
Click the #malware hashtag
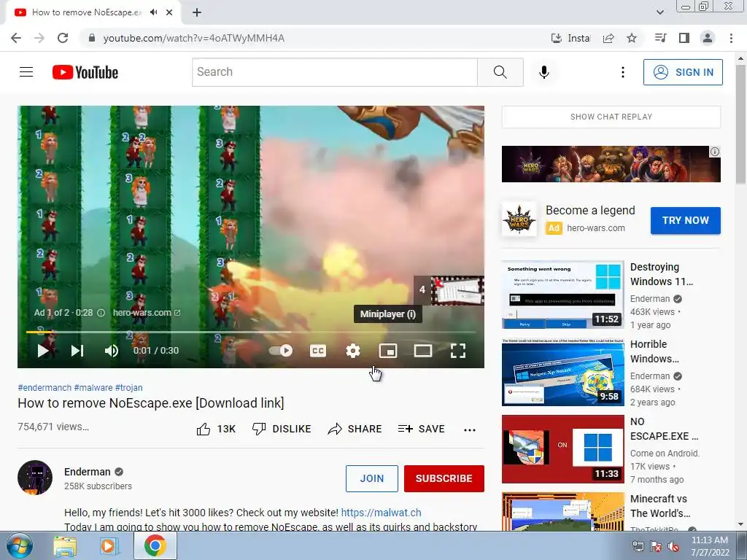[93, 388]
